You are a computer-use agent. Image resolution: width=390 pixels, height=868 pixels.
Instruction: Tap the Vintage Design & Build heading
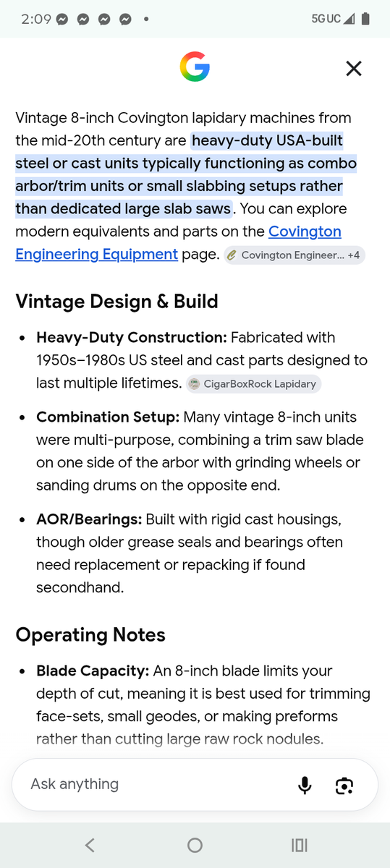click(116, 301)
